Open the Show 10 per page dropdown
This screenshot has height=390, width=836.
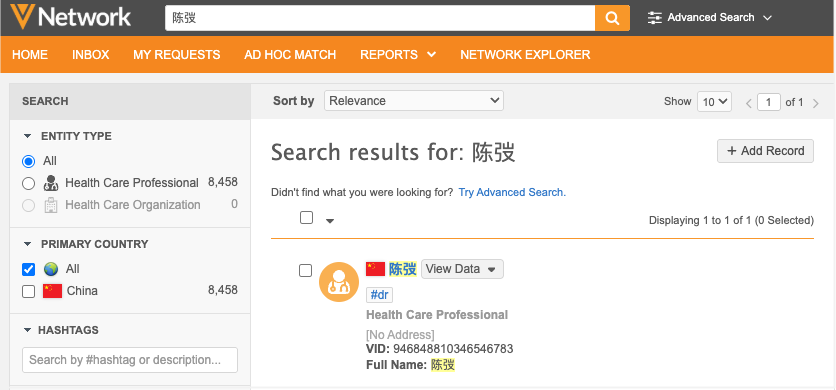(714, 102)
